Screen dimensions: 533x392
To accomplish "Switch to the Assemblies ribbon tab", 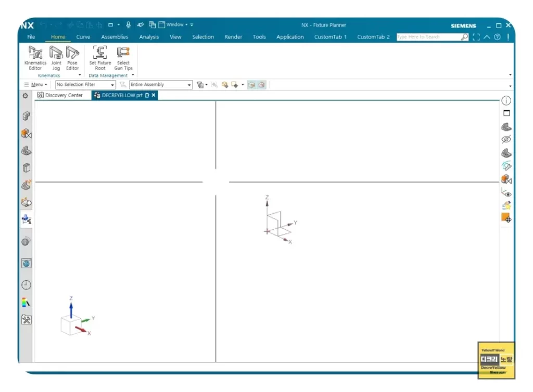I will coord(115,37).
